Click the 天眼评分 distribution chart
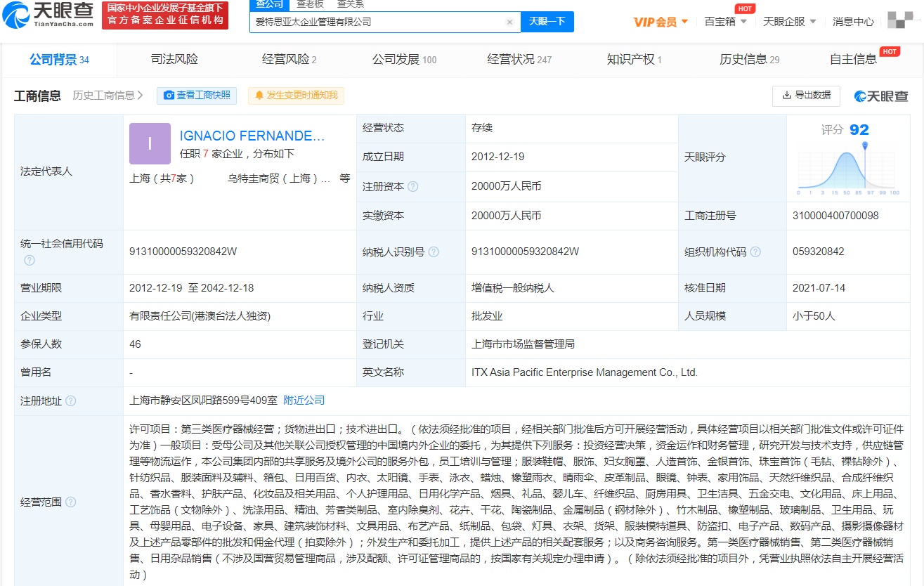Image resolution: width=924 pixels, height=586 pixels. 848,167
